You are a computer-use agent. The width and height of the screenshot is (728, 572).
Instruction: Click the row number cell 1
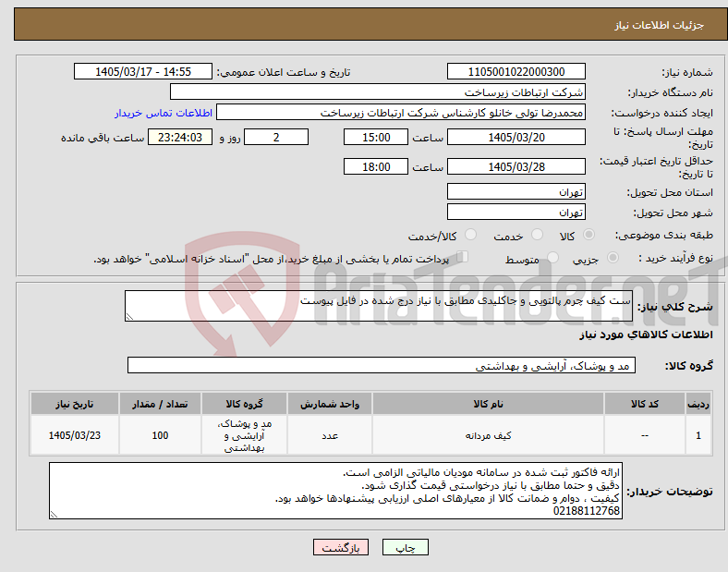[698, 435]
